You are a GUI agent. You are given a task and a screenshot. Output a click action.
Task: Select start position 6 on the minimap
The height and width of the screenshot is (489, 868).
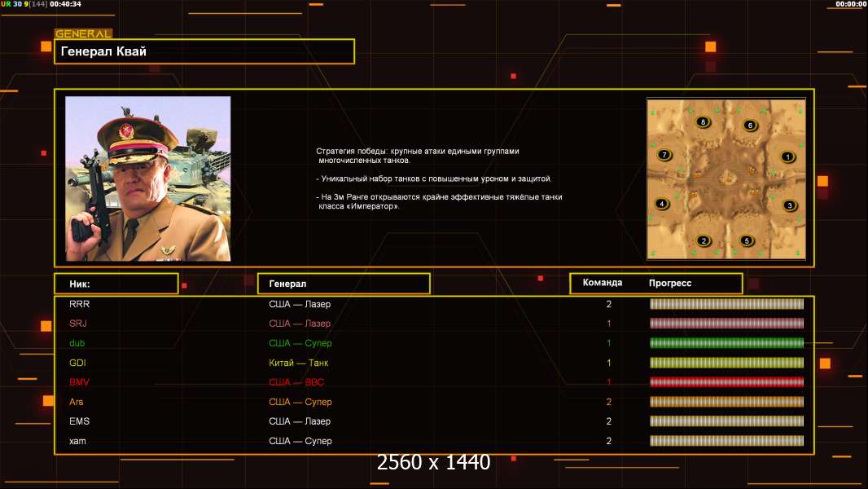coord(750,126)
